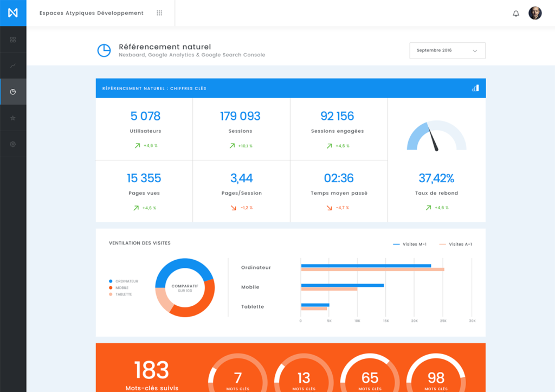Select the line chart icon in sidebar
This screenshot has height=392, width=555.
[x=13, y=66]
